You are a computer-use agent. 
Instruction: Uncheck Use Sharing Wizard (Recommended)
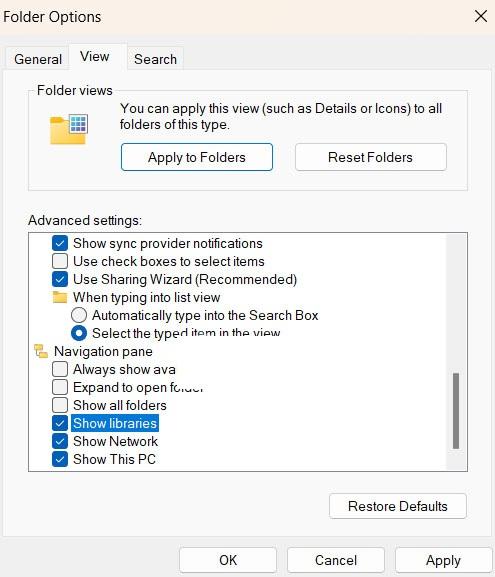(60, 279)
